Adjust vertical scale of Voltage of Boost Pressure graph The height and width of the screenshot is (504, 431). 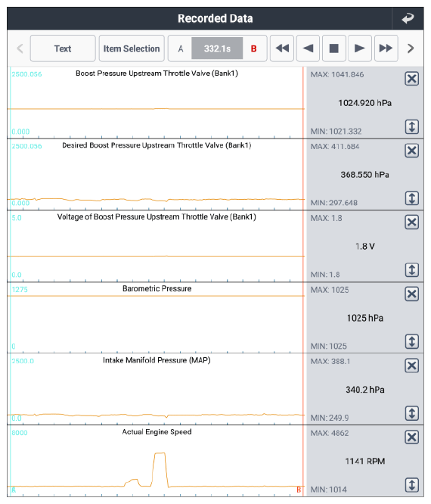point(412,269)
